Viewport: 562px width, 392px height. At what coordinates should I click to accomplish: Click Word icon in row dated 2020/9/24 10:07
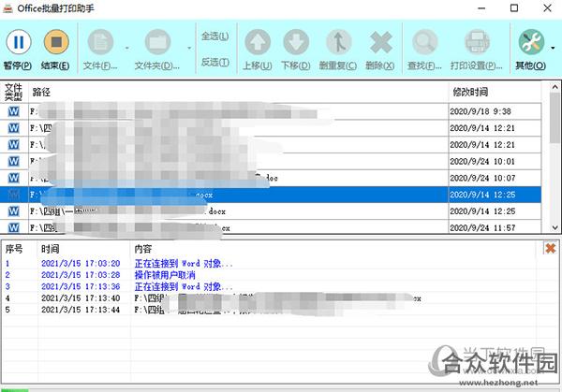coord(14,178)
